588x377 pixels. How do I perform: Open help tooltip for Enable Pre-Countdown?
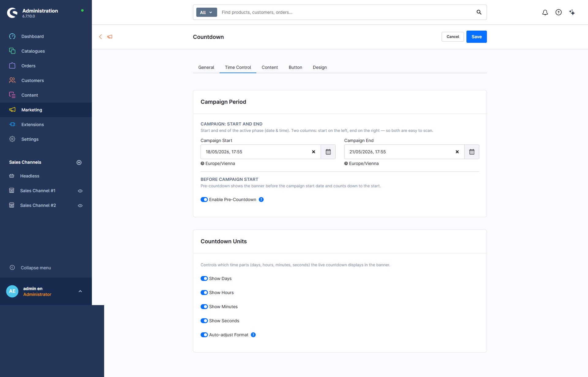pyautogui.click(x=261, y=200)
